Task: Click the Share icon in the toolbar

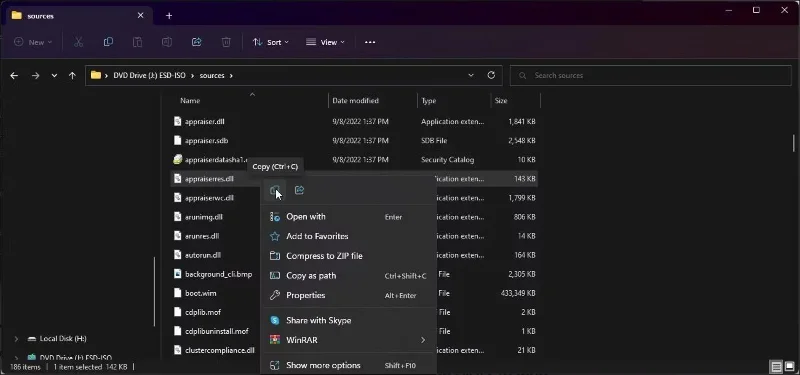Action: pos(196,42)
